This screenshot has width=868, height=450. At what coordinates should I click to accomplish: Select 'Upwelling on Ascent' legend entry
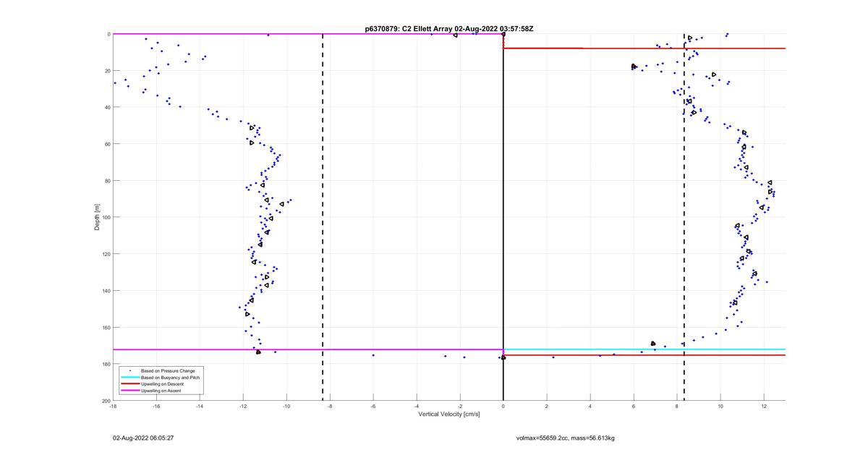coord(161,391)
